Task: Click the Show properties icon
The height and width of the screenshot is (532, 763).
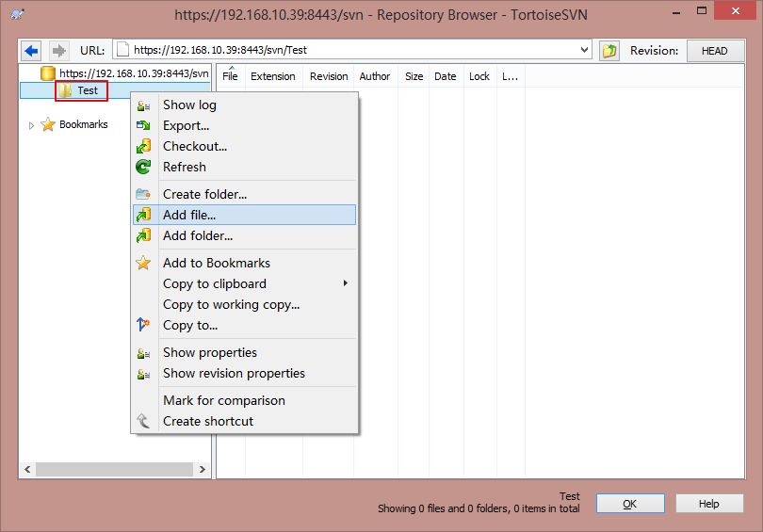Action: 143,353
